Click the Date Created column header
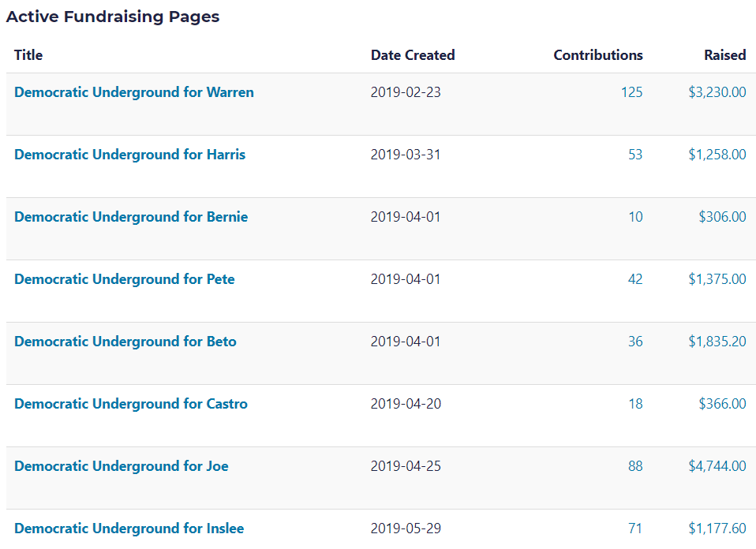756x549 pixels. pyautogui.click(x=413, y=55)
